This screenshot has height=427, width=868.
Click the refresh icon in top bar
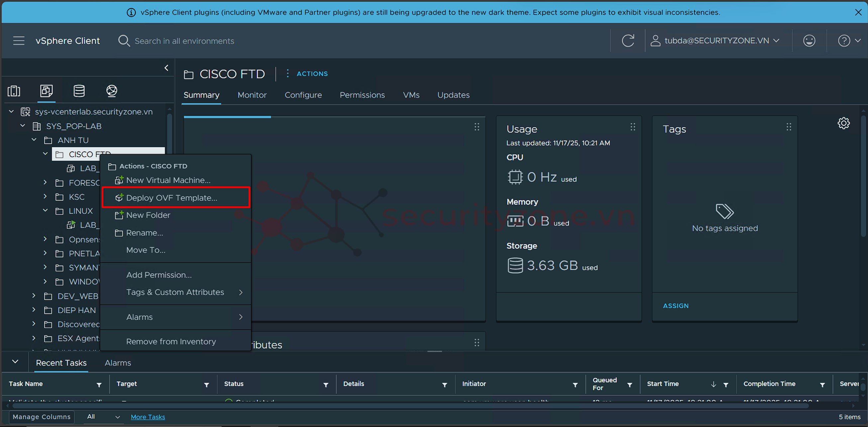[x=628, y=41]
